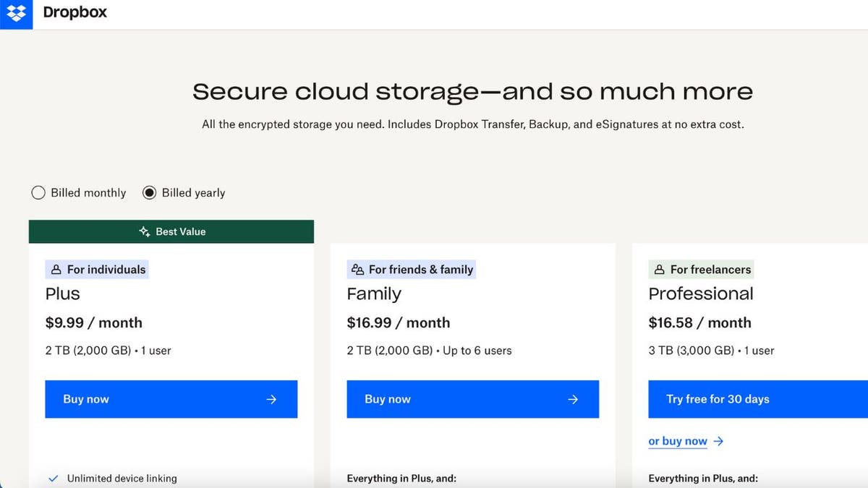Click the 'For friends & family' badge
Viewport: 868px width, 488px height.
point(412,270)
